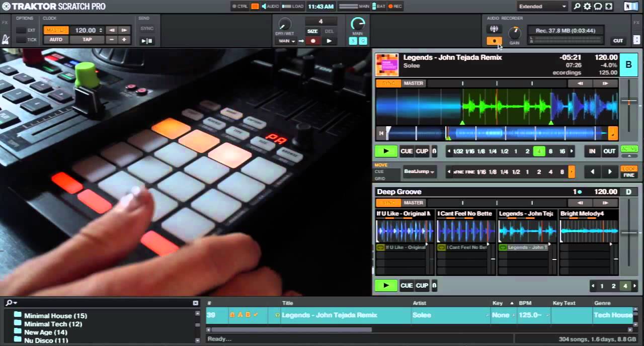Click the TAP tempo button
Viewport: 644px width, 346px height.
click(x=87, y=40)
